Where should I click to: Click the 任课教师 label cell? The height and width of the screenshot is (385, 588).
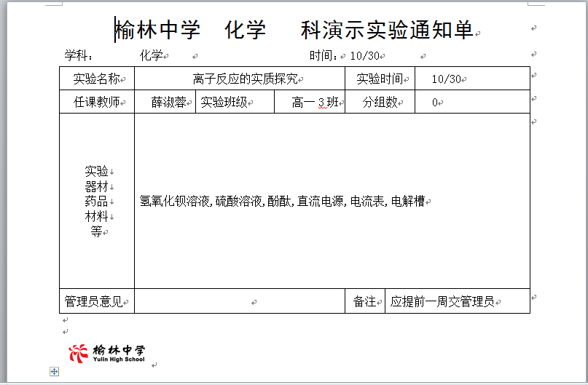[96, 103]
